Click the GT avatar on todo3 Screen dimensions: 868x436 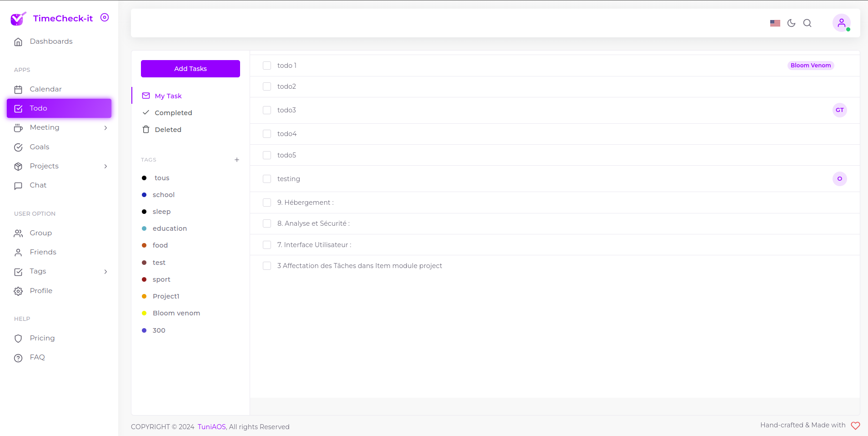[x=839, y=110]
